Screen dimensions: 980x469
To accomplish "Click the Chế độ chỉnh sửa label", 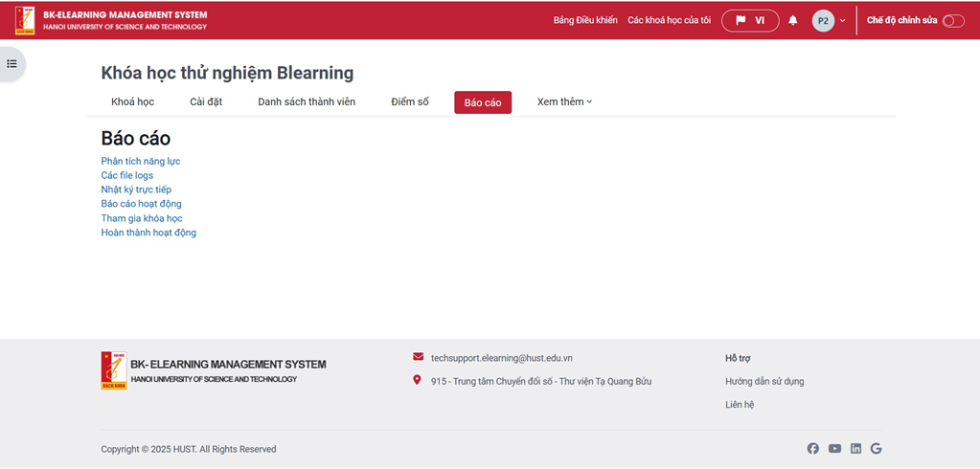I will pyautogui.click(x=901, y=20).
